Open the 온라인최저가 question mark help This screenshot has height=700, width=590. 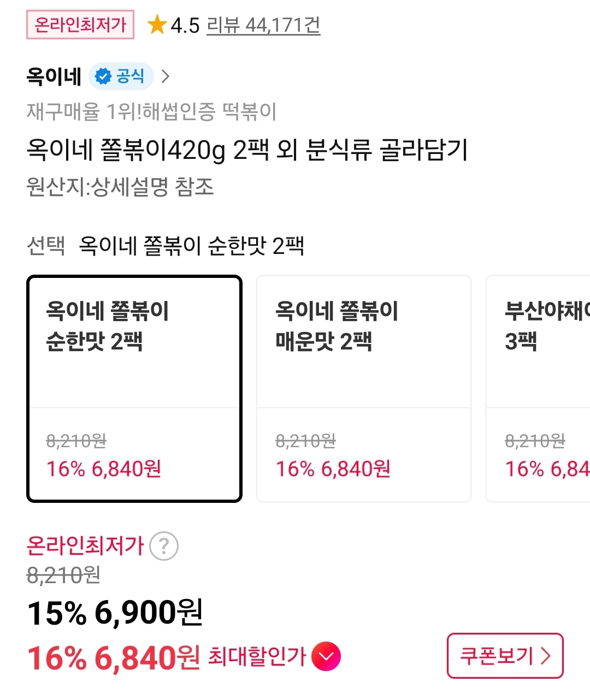(164, 545)
